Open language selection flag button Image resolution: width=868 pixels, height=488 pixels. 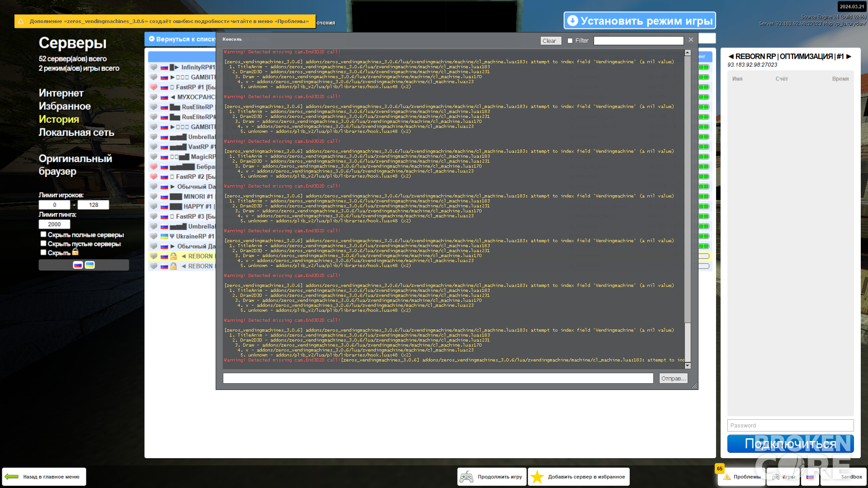click(x=810, y=477)
